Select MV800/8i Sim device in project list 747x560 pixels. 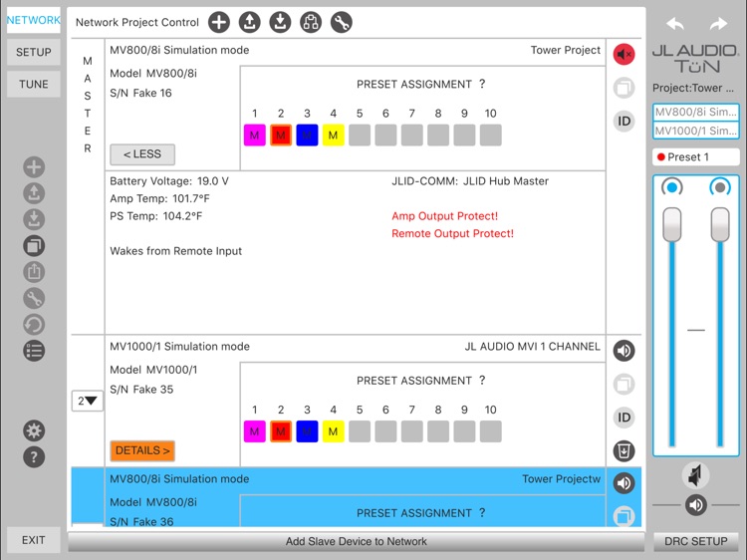point(695,112)
